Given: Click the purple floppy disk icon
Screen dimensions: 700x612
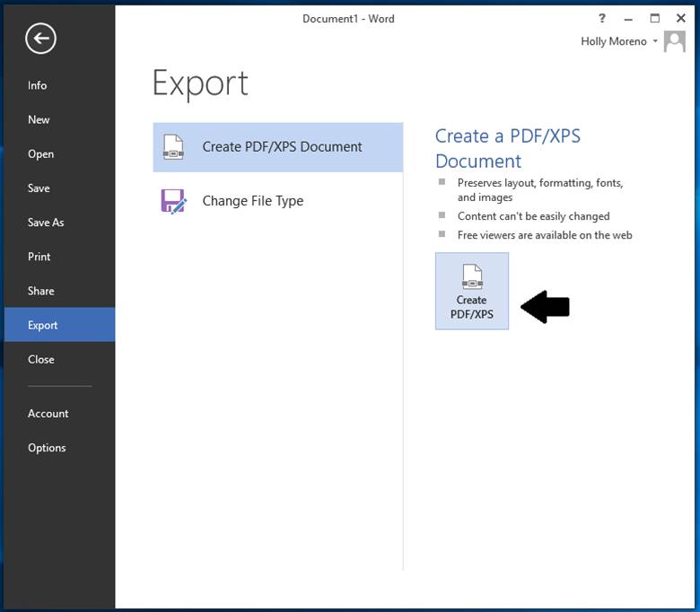Looking at the screenshot, I should (x=173, y=201).
